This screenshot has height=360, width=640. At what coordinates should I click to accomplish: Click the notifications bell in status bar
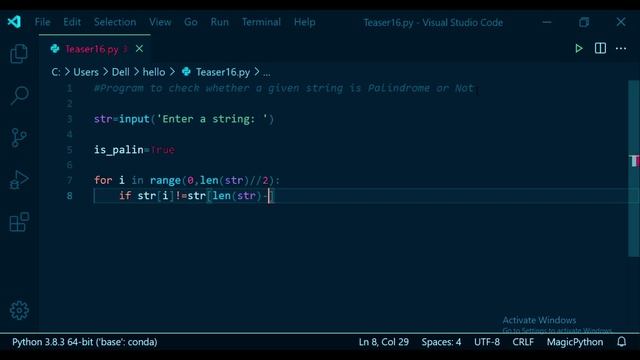click(x=621, y=342)
